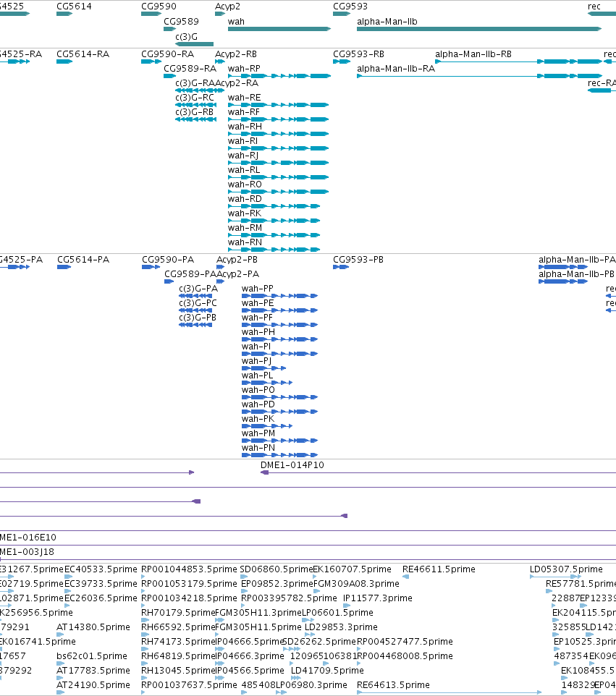Select the wah-PJ protein label
Screen dimensions: 616x696
tap(257, 361)
